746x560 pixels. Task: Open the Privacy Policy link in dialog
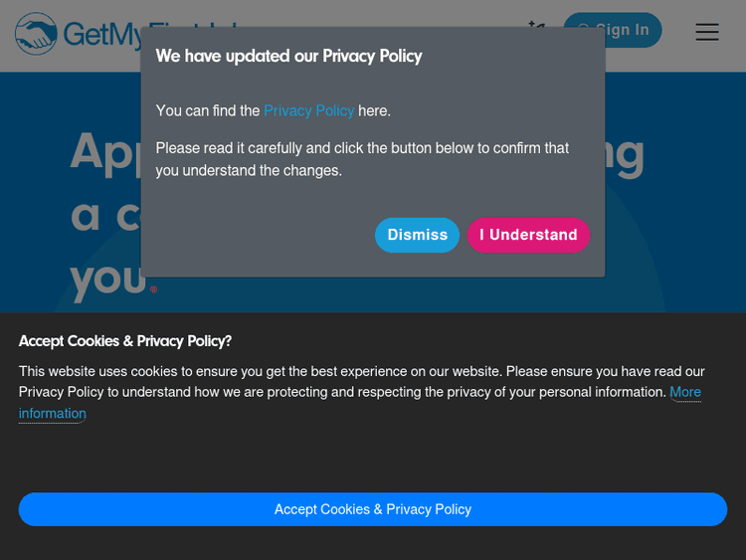[x=308, y=110]
